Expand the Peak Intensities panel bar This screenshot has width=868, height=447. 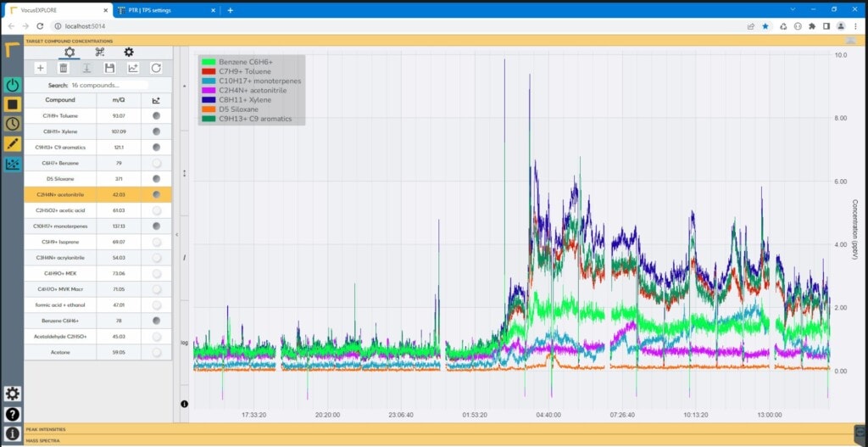(x=434, y=430)
